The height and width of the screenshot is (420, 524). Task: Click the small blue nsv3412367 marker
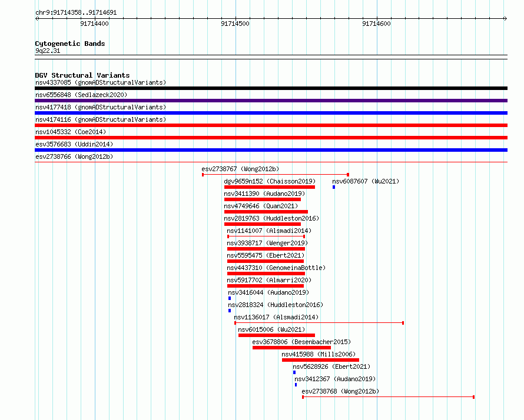pos(296,385)
